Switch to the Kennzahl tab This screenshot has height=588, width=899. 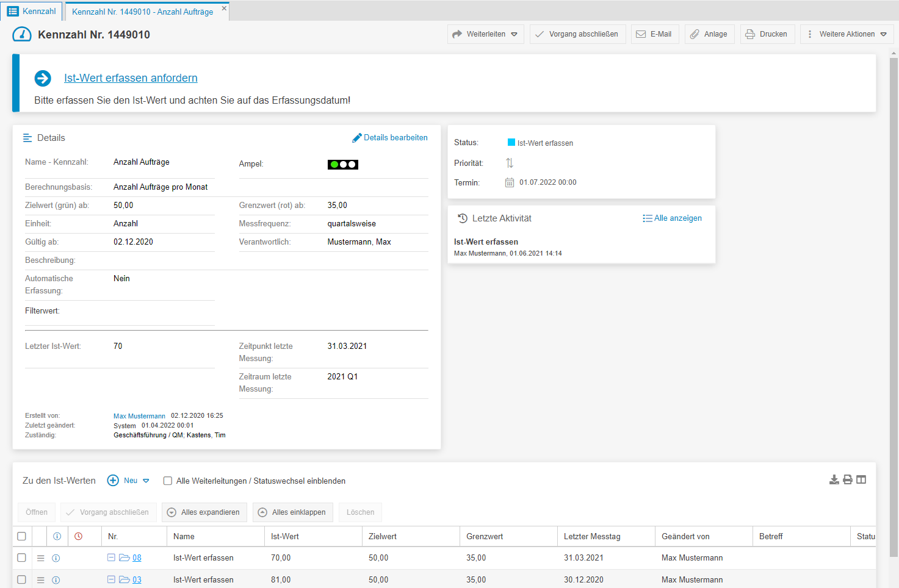coord(32,11)
